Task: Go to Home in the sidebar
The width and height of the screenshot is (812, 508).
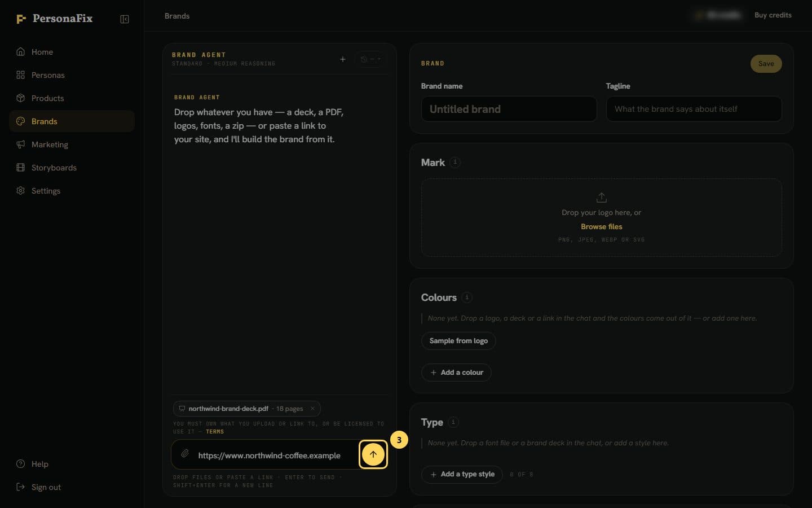Action: tap(72, 52)
